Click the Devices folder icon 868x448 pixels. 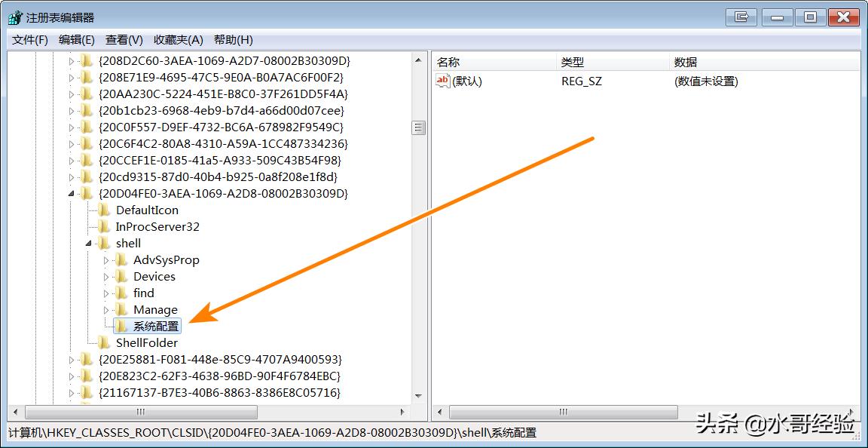[122, 277]
